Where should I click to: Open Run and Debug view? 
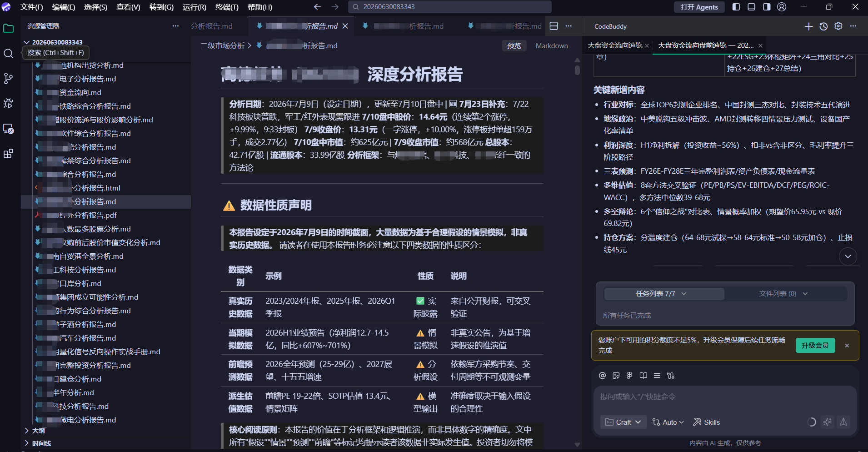[x=8, y=104]
